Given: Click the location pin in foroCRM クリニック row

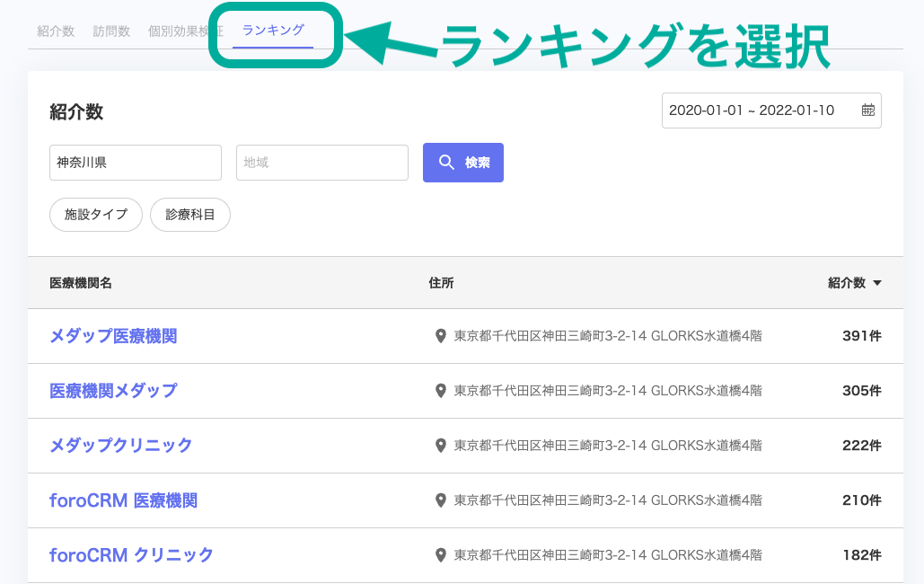Looking at the screenshot, I should 440,555.
